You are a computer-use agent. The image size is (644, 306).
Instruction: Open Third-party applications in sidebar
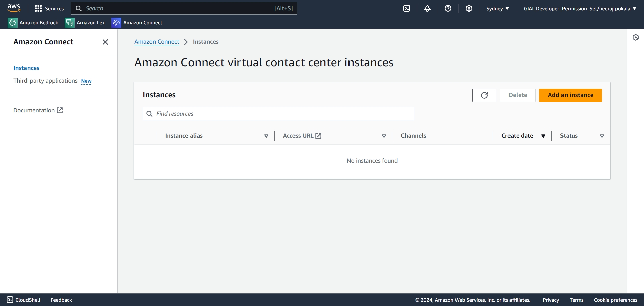pos(46,81)
